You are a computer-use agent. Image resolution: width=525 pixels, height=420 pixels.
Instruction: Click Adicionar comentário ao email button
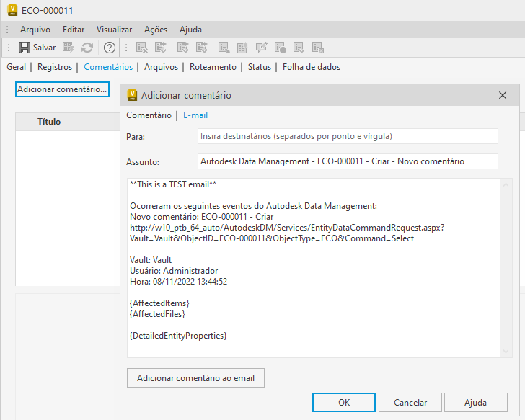(x=195, y=378)
